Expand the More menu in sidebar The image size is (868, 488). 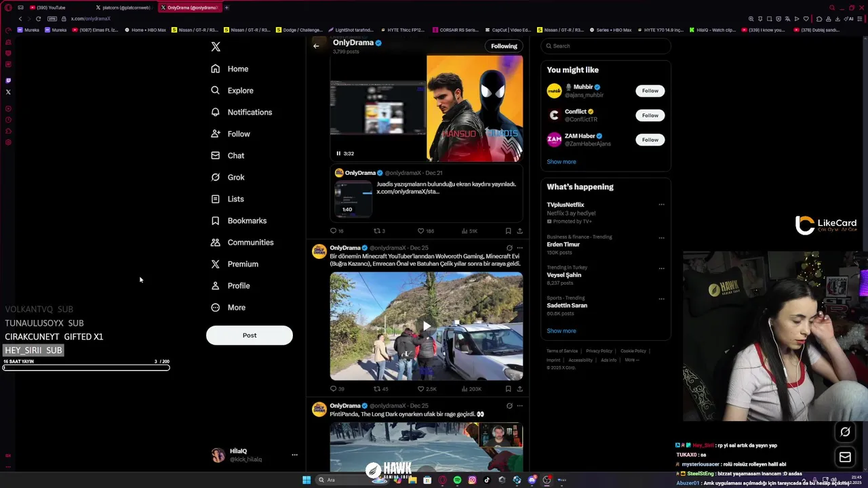(x=228, y=307)
